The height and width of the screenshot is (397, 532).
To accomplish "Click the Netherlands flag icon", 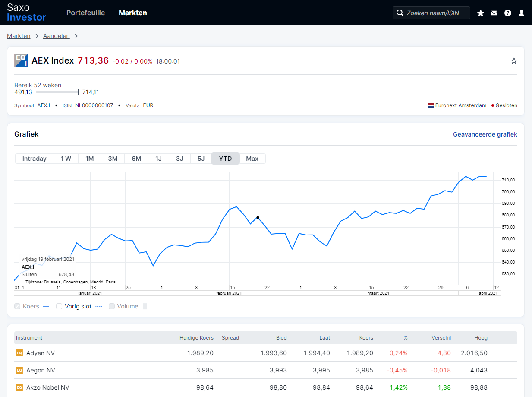I will 431,105.
